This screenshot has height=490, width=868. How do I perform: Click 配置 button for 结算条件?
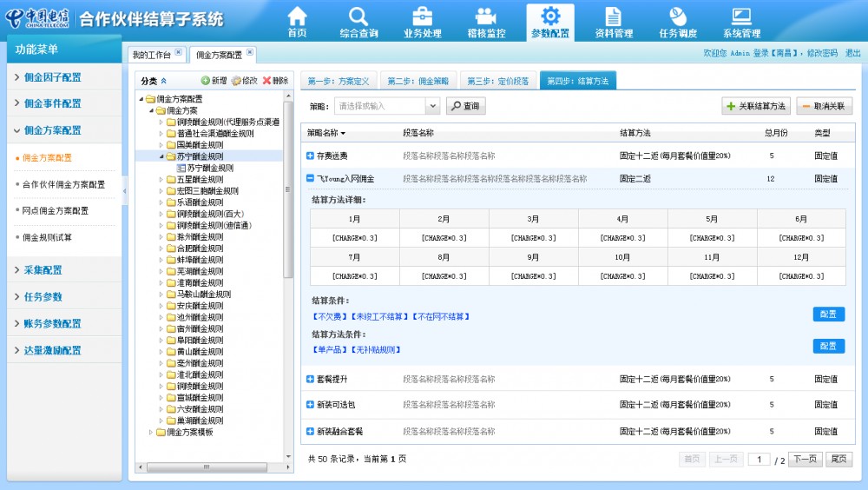(x=829, y=314)
